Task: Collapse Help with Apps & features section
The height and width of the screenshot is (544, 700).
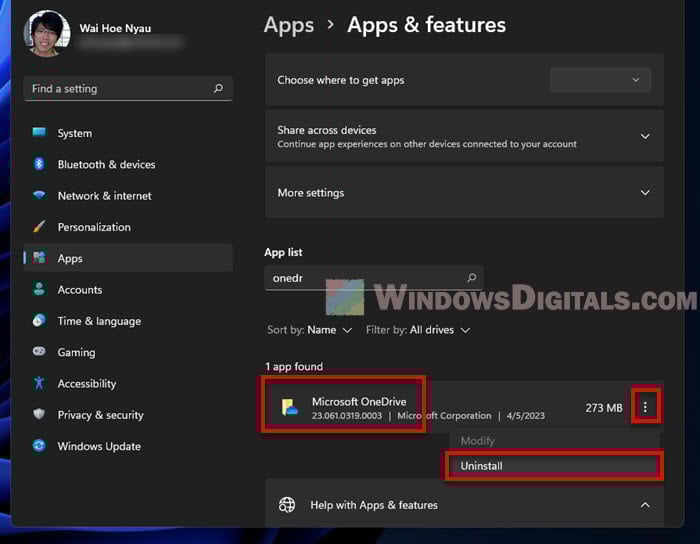Action: point(645,505)
